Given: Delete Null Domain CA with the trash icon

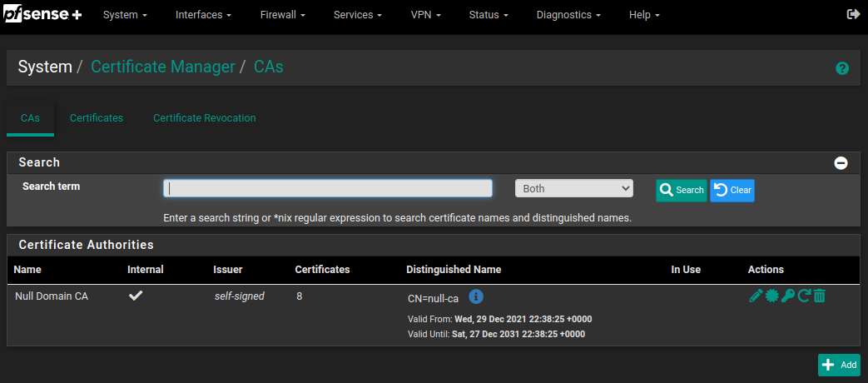Looking at the screenshot, I should click(x=820, y=296).
